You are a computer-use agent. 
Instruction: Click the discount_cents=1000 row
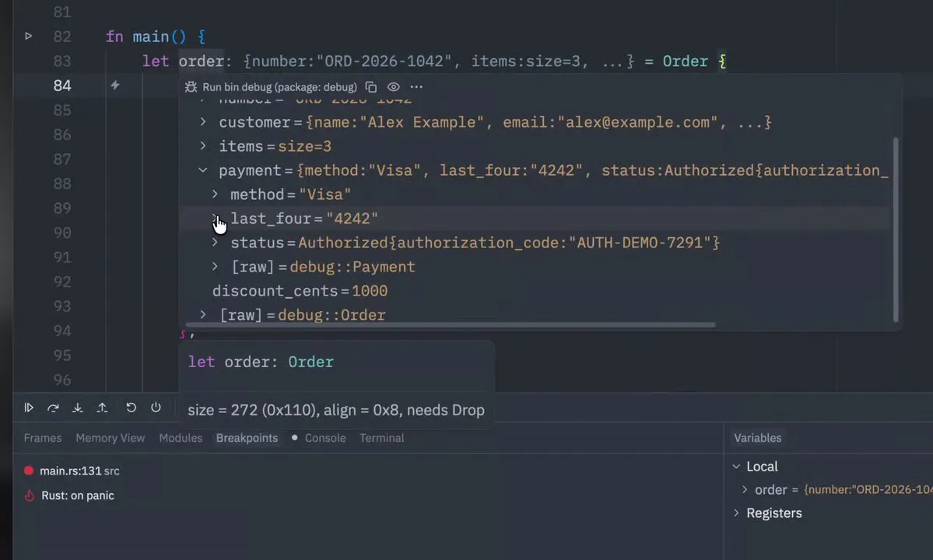[x=300, y=291]
